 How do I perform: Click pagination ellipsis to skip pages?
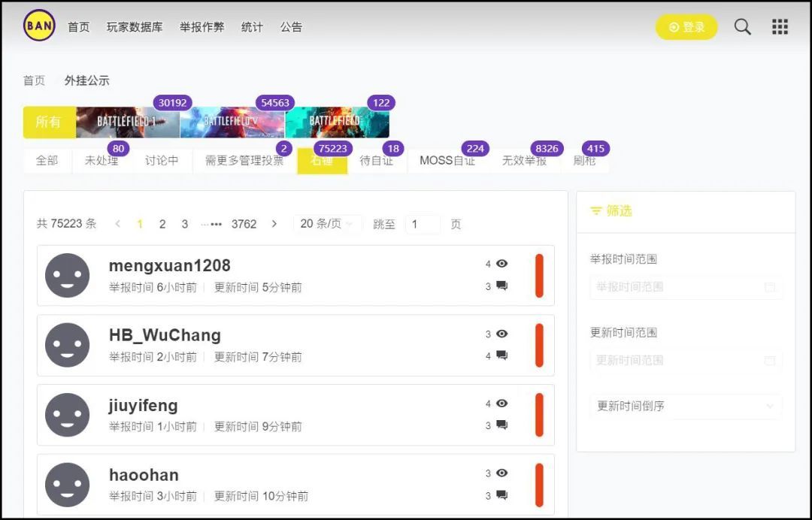(x=211, y=224)
